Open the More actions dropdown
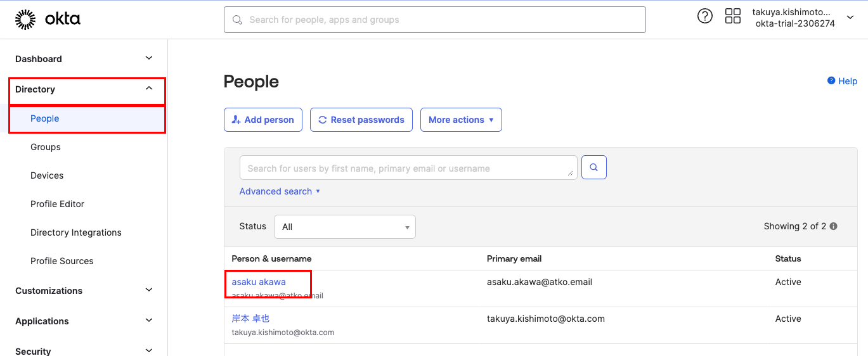 (x=461, y=120)
